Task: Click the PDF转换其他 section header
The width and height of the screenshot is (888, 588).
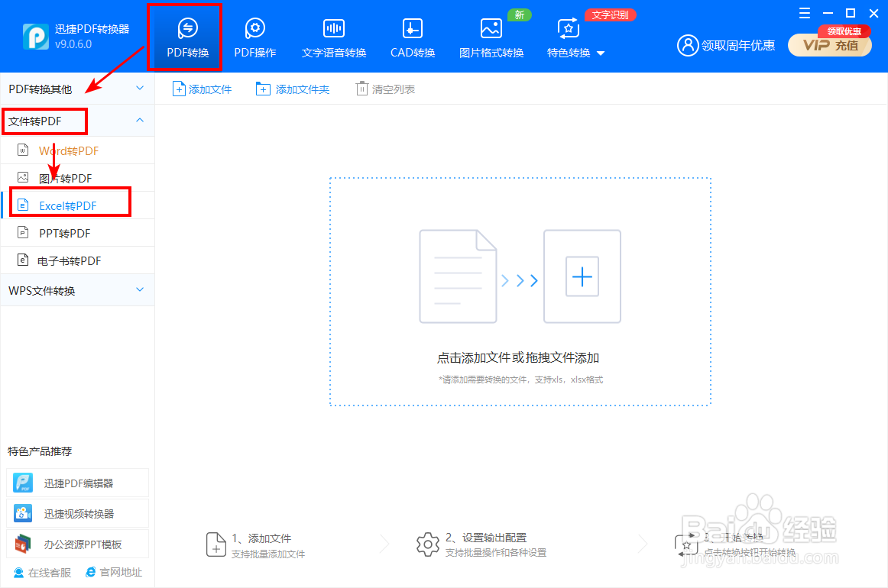Action: click(x=78, y=89)
